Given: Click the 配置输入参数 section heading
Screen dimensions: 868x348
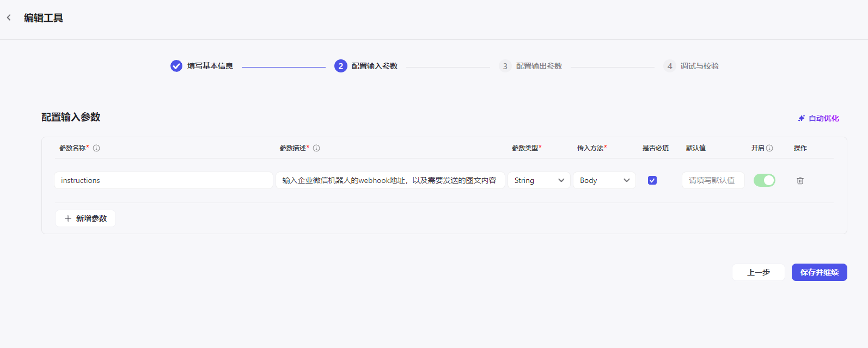Looking at the screenshot, I should (x=71, y=117).
